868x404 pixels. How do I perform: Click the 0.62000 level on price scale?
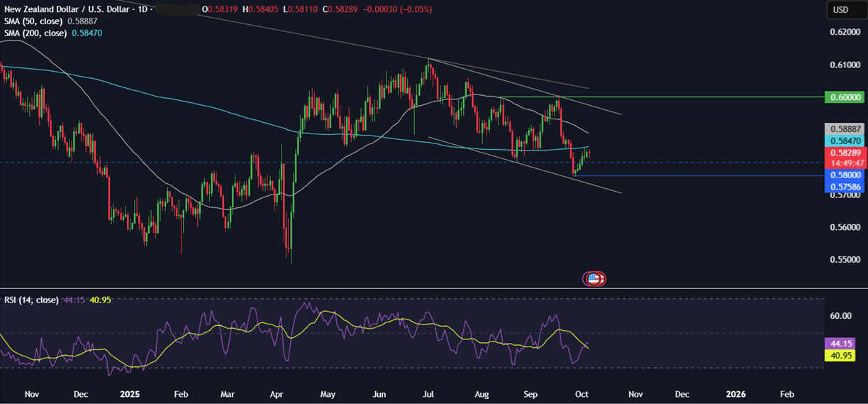tap(845, 33)
